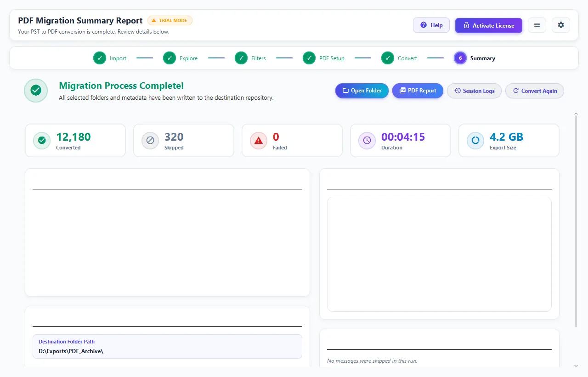
Task: Select the Summary step
Action: [475, 58]
